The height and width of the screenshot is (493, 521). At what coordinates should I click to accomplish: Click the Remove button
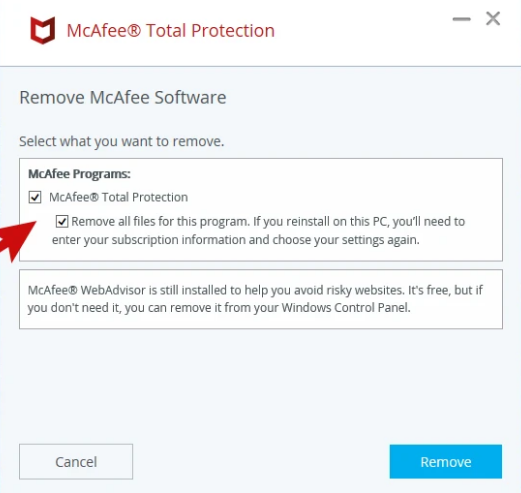point(446,462)
